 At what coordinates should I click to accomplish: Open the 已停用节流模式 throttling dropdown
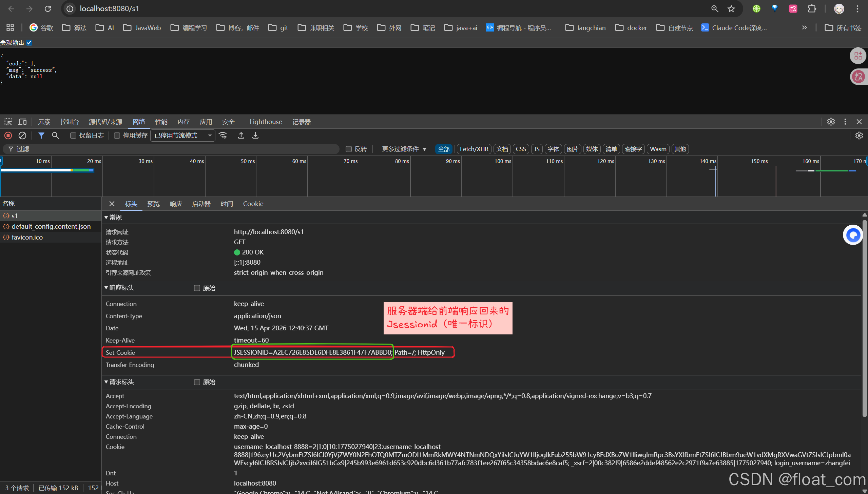tap(183, 136)
